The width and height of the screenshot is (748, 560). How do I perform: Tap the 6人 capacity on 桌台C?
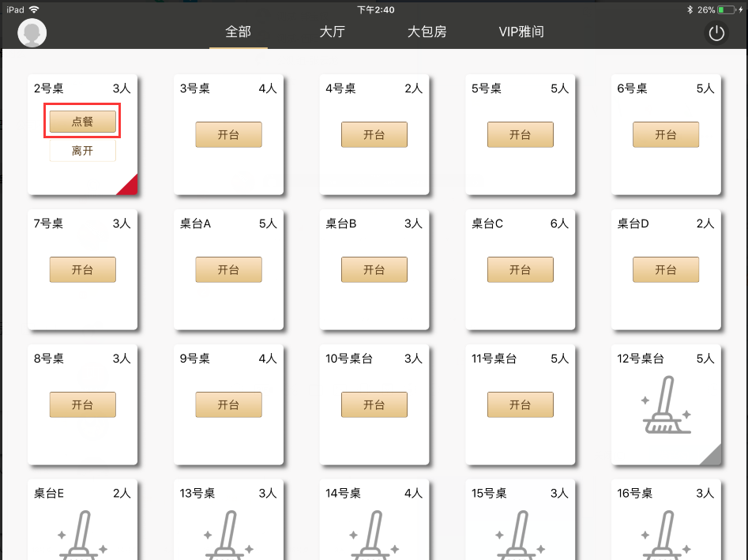point(559,224)
